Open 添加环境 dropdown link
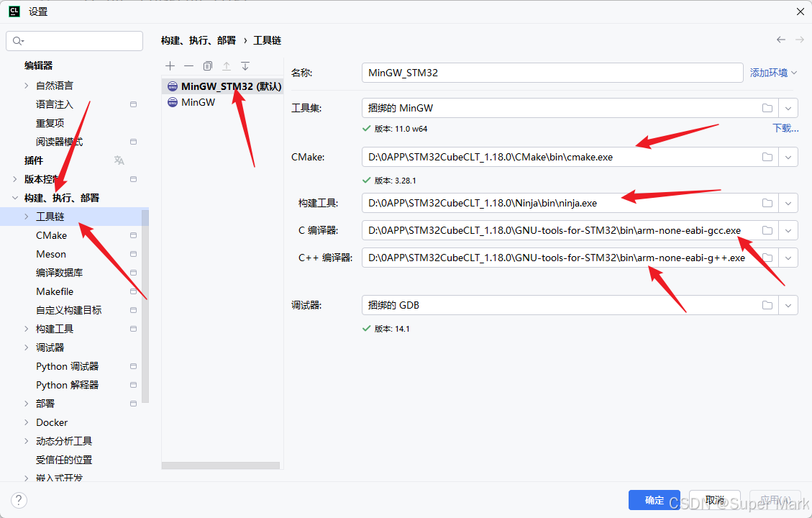 (x=773, y=73)
